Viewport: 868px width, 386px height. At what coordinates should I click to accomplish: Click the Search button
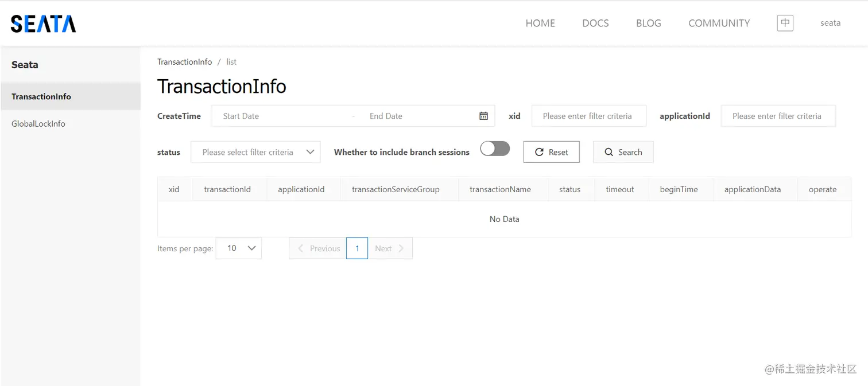pyautogui.click(x=623, y=152)
